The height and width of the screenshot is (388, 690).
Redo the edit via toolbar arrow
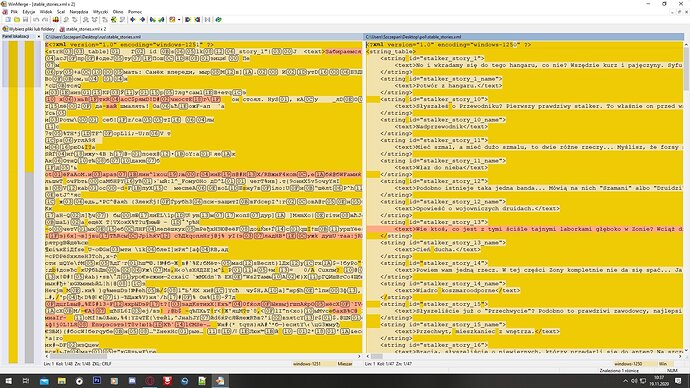[45, 20]
